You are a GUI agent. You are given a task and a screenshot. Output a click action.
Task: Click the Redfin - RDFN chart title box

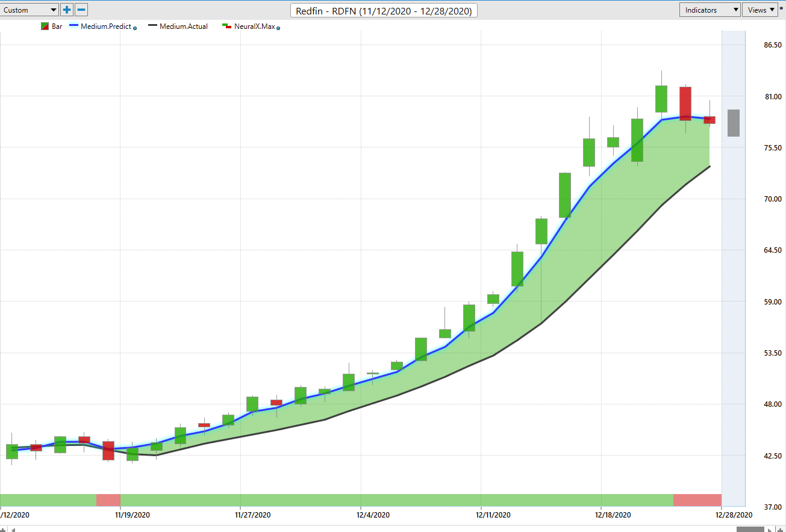[384, 10]
